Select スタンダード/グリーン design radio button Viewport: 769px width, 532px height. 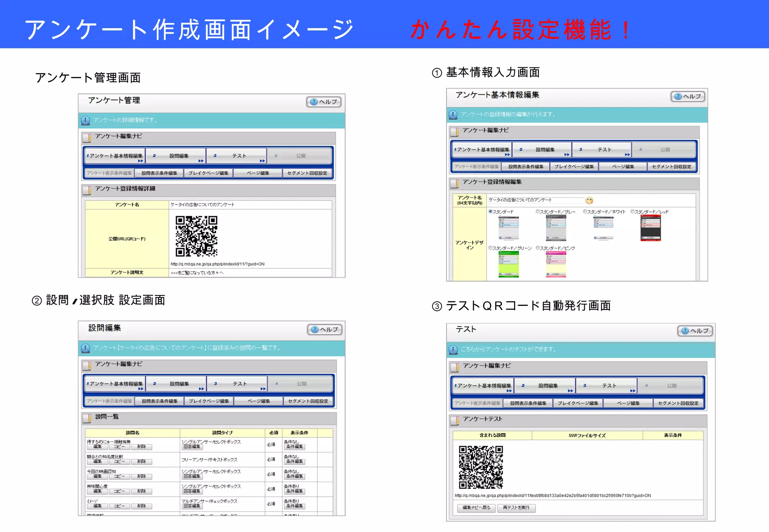click(490, 248)
